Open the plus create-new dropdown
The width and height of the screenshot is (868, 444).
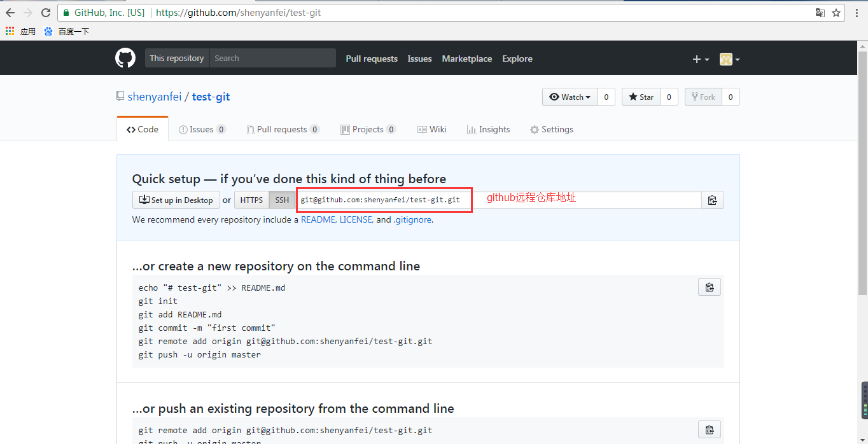coord(701,59)
